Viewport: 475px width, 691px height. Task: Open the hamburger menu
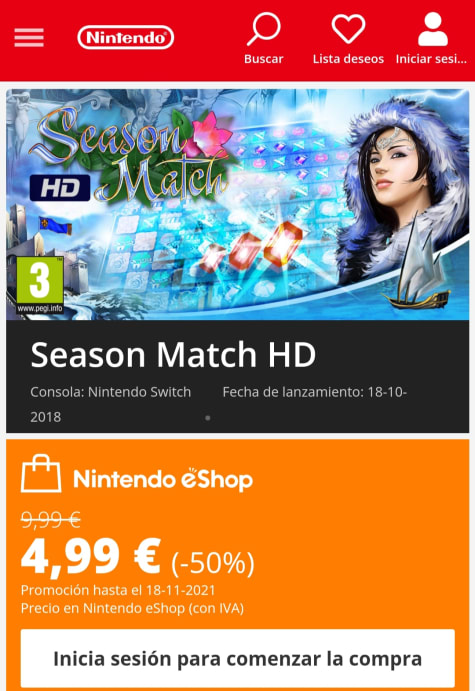click(x=29, y=37)
